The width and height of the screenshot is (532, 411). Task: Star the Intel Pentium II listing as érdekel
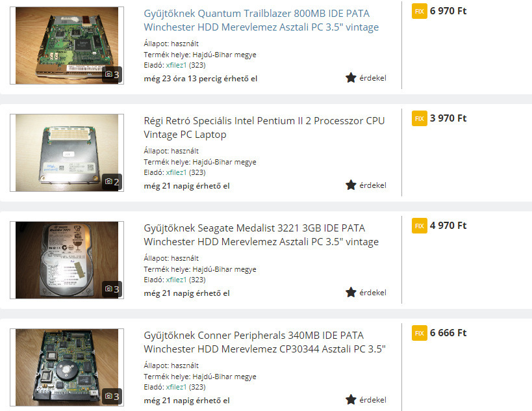pos(351,185)
